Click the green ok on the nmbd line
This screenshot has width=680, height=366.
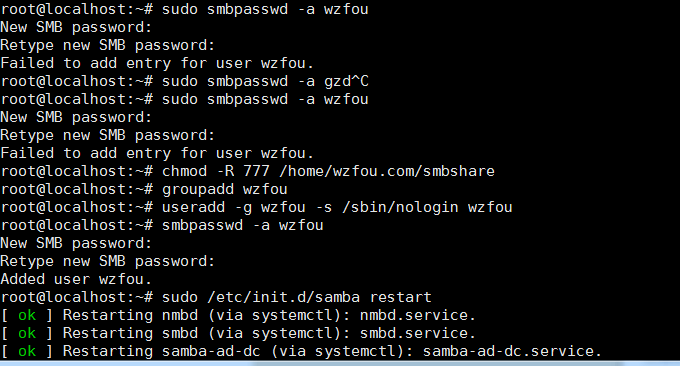(27, 315)
